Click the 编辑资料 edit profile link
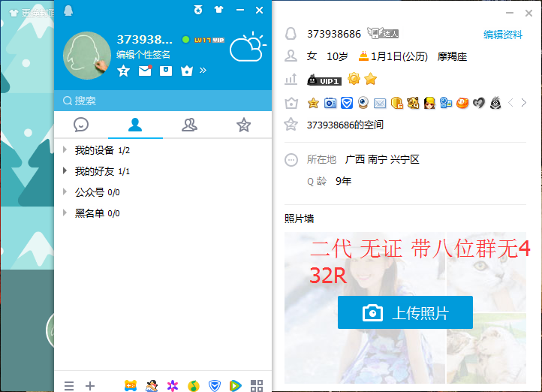This screenshot has width=542, height=392. pyautogui.click(x=503, y=35)
